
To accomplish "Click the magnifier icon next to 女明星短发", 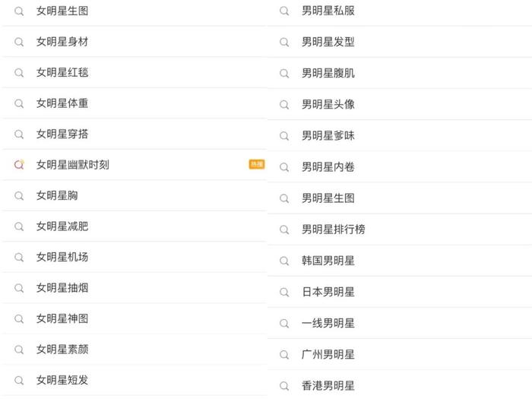I will 19,380.
